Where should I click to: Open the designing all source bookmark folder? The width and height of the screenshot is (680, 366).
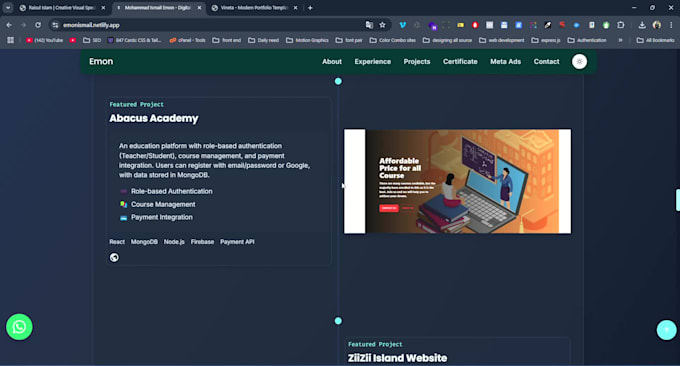[447, 40]
